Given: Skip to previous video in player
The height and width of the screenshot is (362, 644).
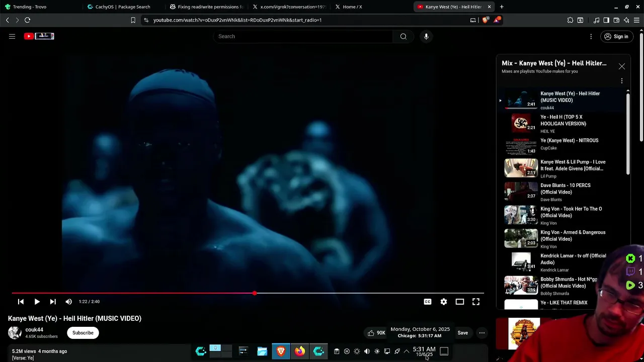Looking at the screenshot, I should coord(21,302).
